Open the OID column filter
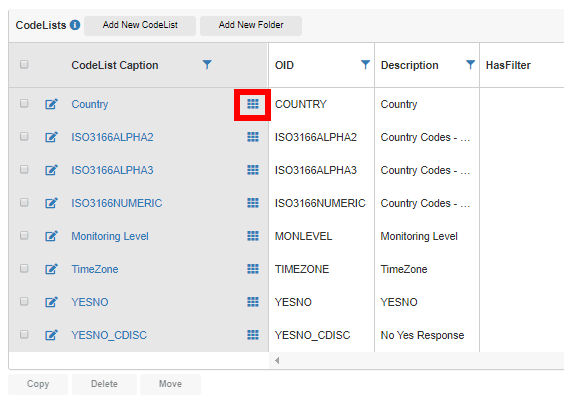Image resolution: width=564 pixels, height=404 pixels. pyautogui.click(x=365, y=65)
